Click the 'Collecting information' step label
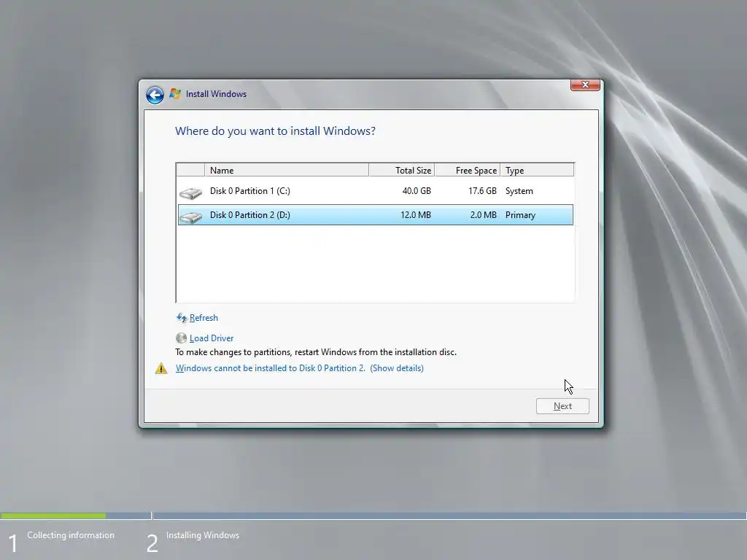The image size is (747, 560). click(x=71, y=535)
